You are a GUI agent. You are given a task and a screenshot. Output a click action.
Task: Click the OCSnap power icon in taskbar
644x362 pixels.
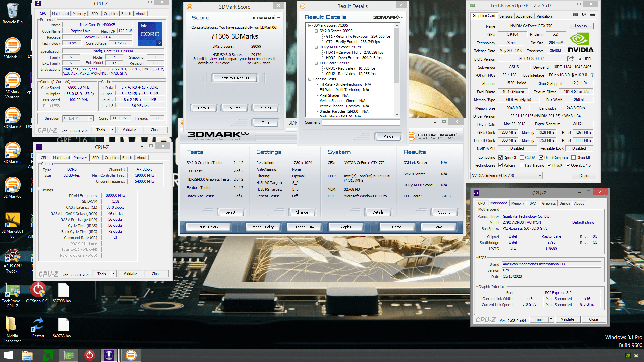coord(89,355)
